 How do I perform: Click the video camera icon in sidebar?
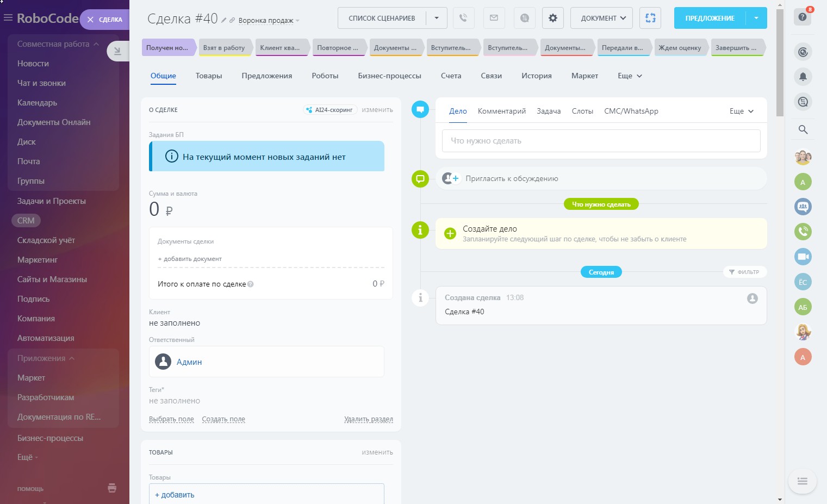[x=803, y=257]
